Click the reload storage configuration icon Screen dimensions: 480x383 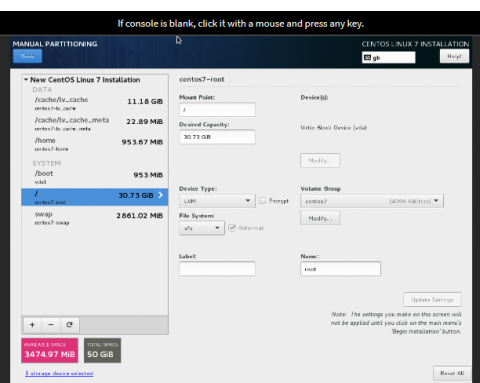pos(69,325)
